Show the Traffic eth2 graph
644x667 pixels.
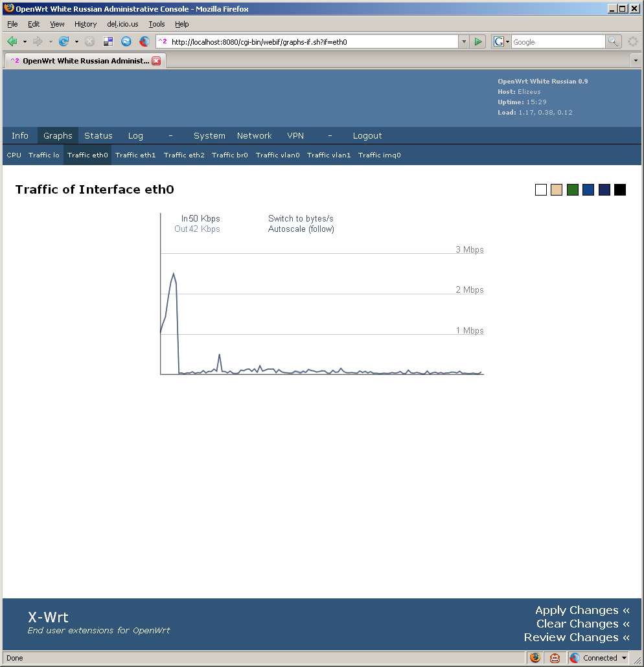184,155
